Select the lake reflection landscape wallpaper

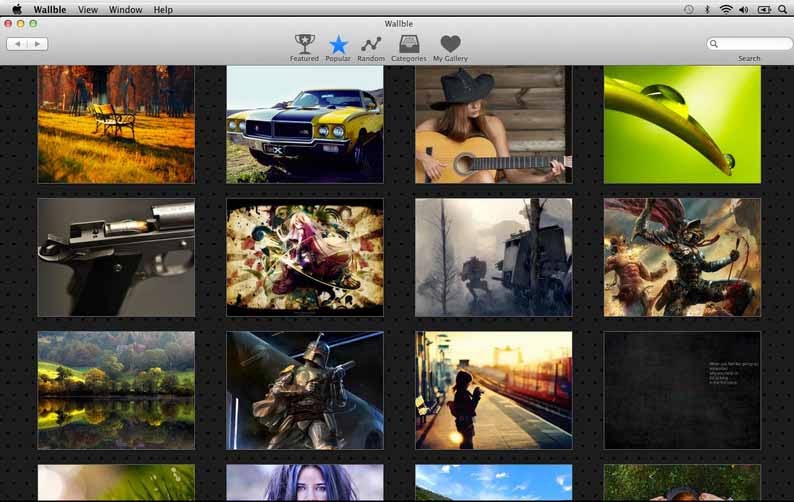(x=116, y=390)
